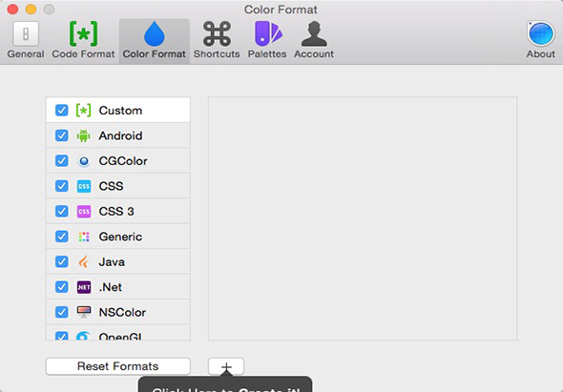Click the Reset Formats button
This screenshot has width=563, height=392.
pos(117,366)
